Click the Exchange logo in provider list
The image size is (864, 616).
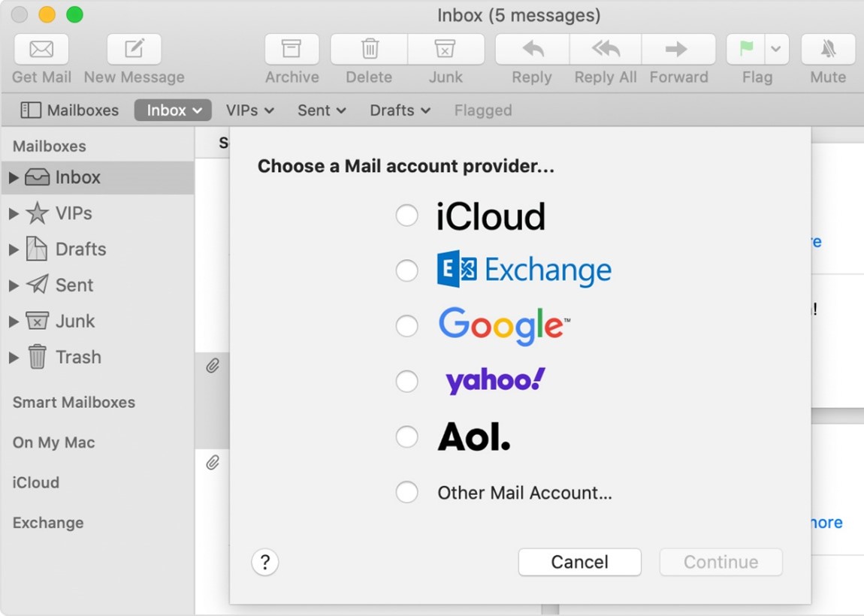click(x=524, y=270)
